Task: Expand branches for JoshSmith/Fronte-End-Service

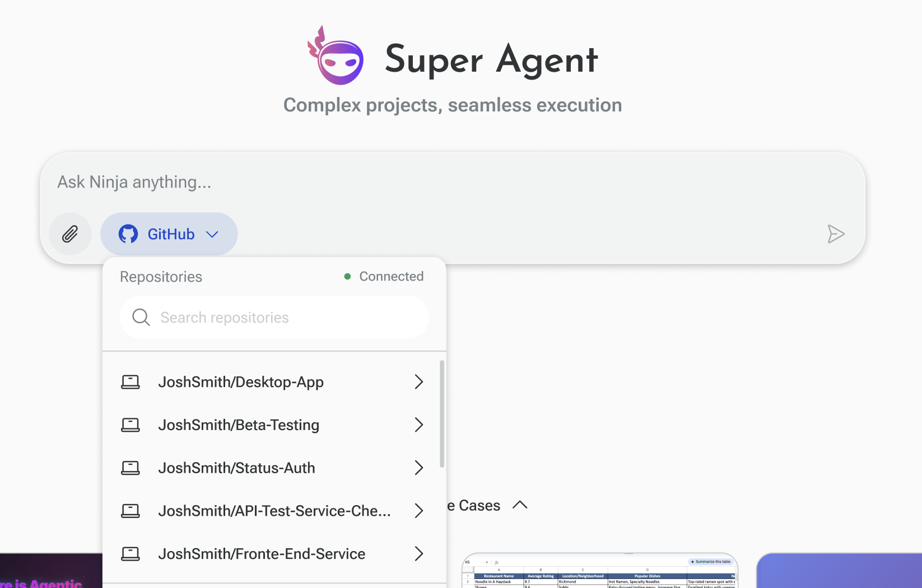Action: 418,553
